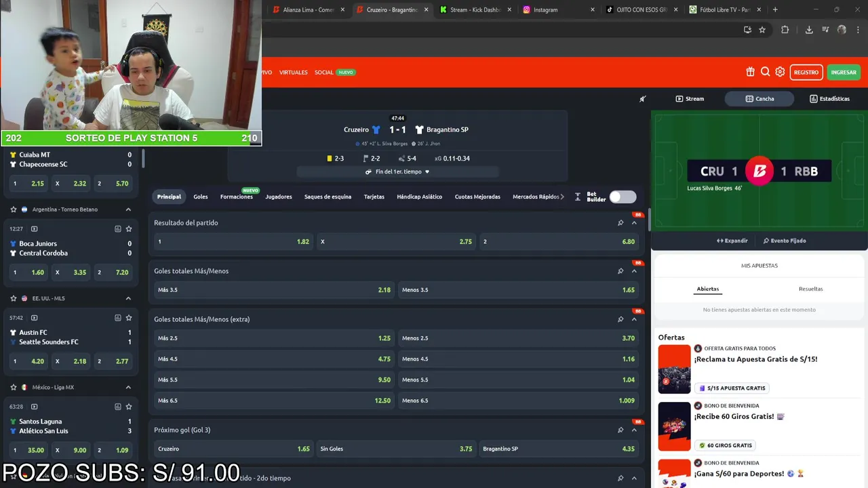
Task: Open the Tarjetas market tab
Action: (374, 197)
